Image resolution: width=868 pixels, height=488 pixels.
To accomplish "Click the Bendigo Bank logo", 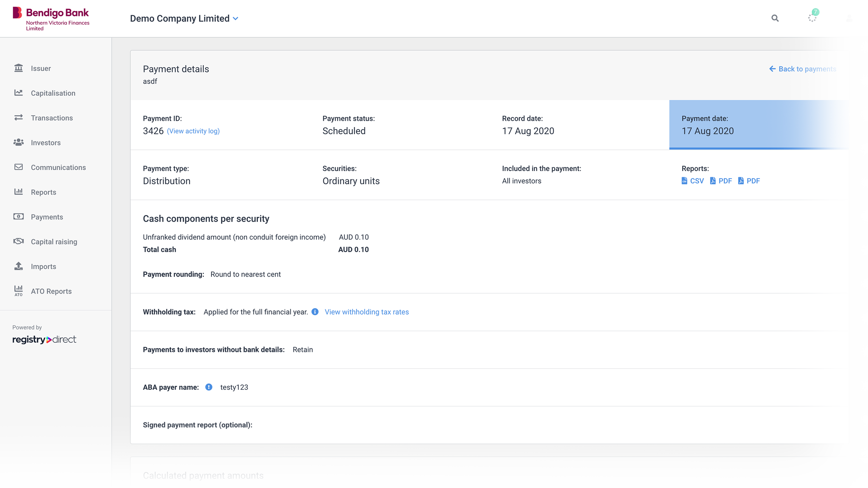I will click(x=51, y=19).
